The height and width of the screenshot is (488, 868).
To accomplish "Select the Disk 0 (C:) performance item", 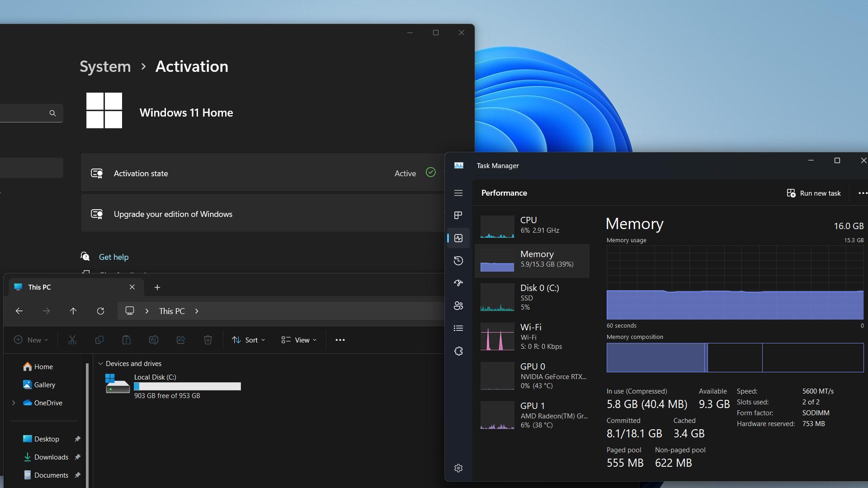I will pos(532,297).
